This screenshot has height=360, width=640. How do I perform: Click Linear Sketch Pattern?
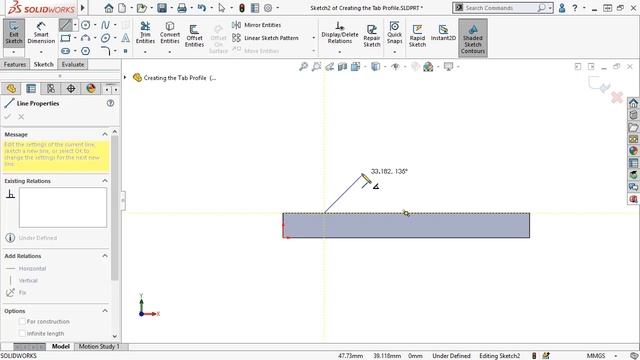(265, 38)
